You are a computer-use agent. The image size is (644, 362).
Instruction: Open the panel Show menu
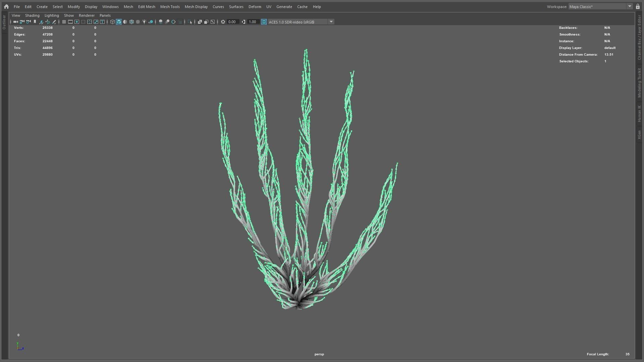pos(69,15)
